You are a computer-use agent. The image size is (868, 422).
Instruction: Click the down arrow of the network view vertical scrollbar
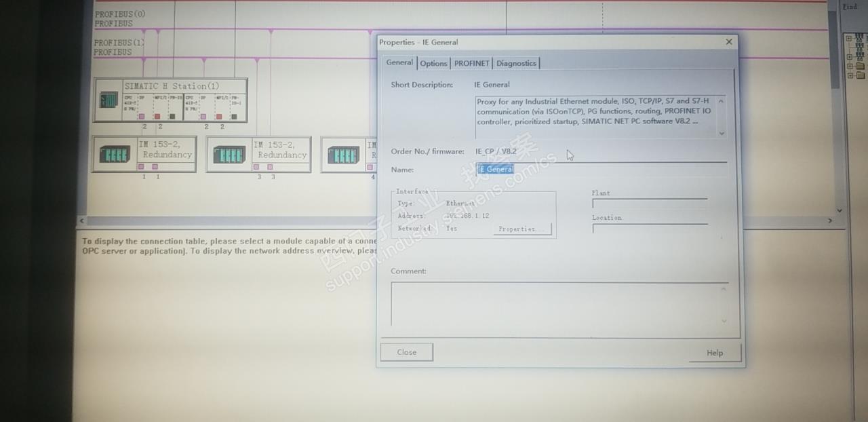coord(840,210)
